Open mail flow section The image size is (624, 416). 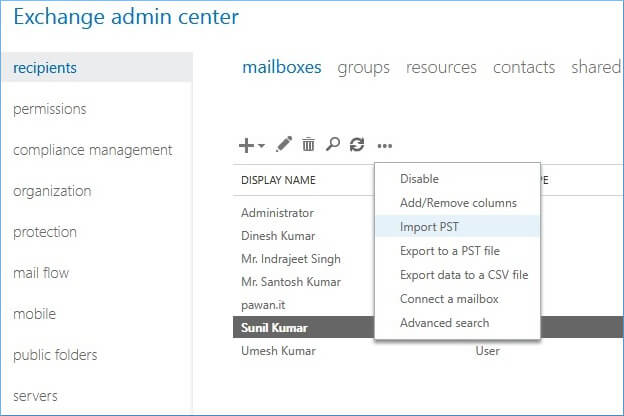pyautogui.click(x=41, y=273)
